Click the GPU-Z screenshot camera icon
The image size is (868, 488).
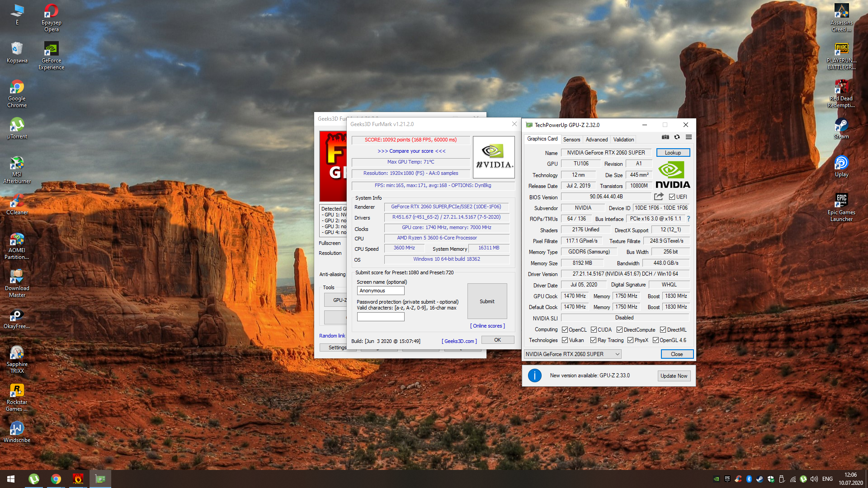(665, 137)
